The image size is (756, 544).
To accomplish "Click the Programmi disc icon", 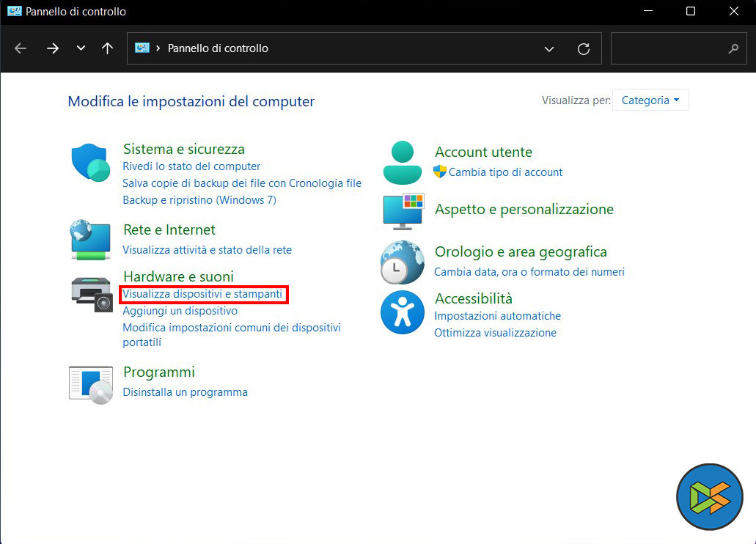I will (91, 385).
